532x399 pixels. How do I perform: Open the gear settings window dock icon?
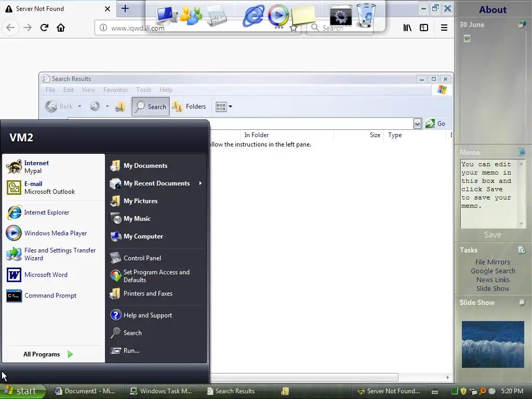click(341, 15)
